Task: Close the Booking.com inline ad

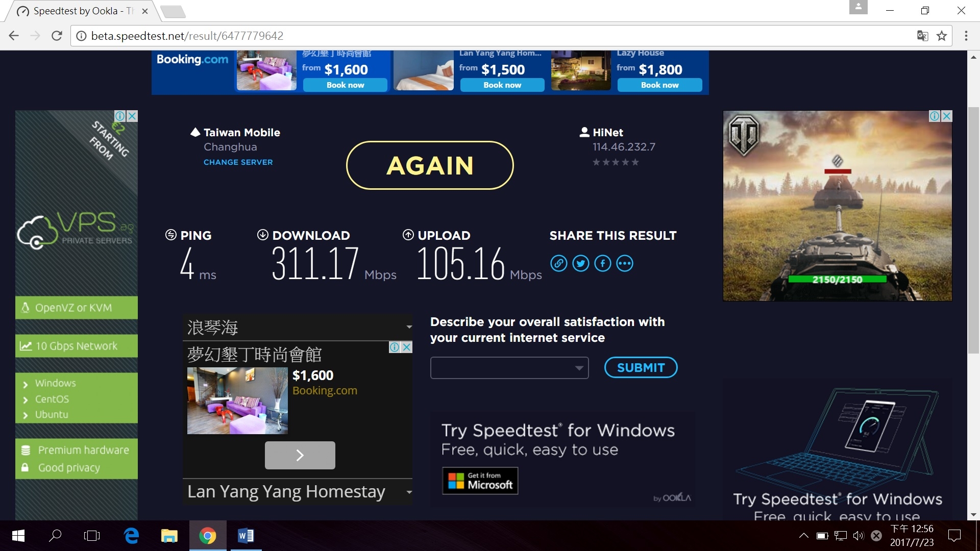Action: coord(407,347)
